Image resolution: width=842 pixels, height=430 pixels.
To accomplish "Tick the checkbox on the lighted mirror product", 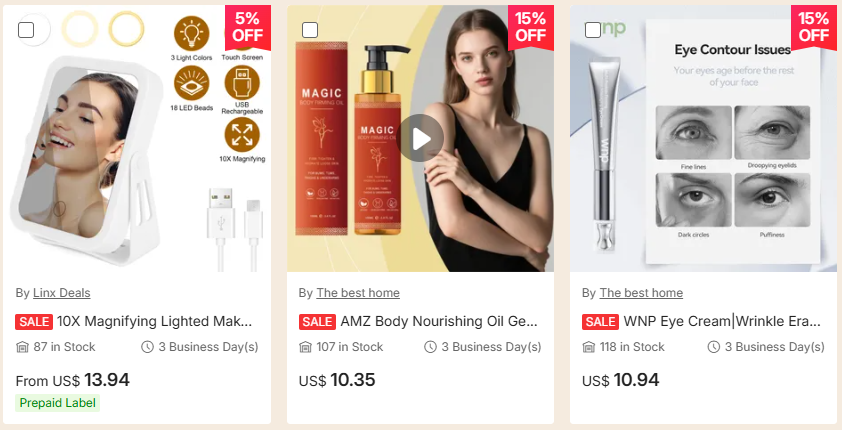I will [x=26, y=31].
